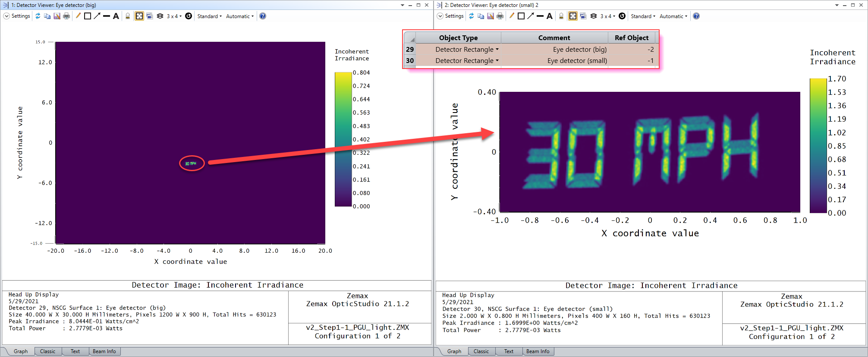Open the Automatic dropdown in small viewer
868x357 pixels.
[673, 16]
